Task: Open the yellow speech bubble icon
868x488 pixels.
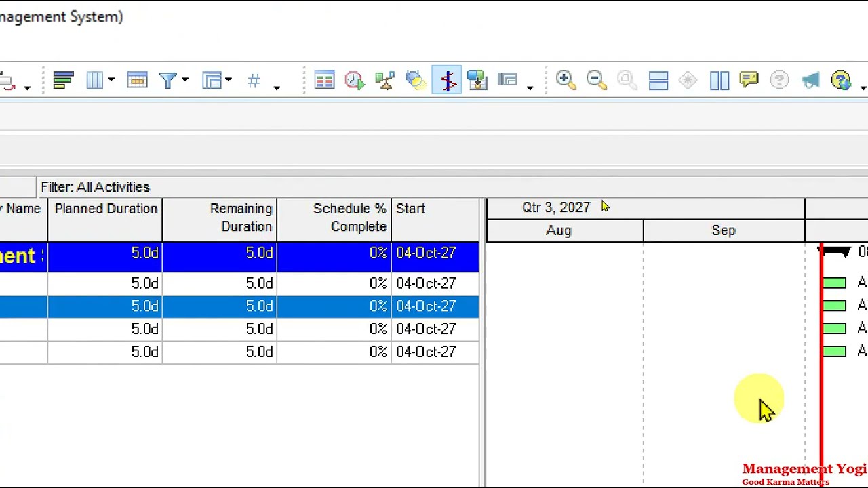Action: click(749, 81)
